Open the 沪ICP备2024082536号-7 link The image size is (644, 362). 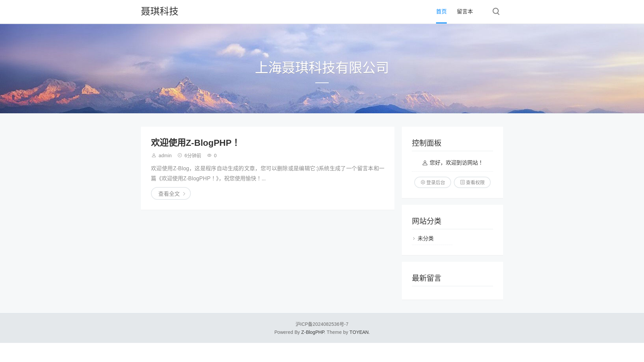322,324
